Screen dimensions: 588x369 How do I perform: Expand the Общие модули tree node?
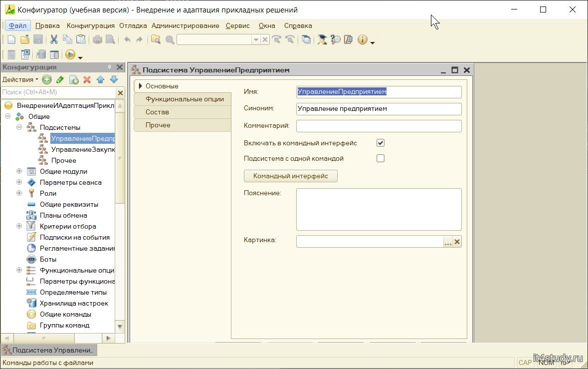pyautogui.click(x=19, y=171)
